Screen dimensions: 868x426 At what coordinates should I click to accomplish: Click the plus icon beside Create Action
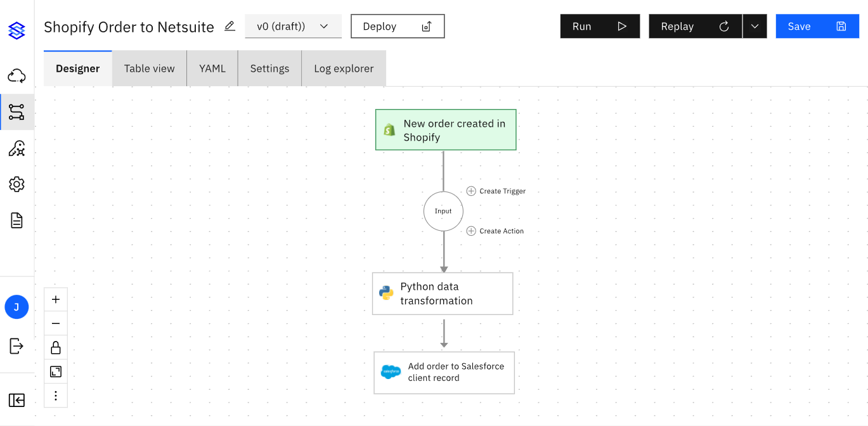[x=471, y=231]
